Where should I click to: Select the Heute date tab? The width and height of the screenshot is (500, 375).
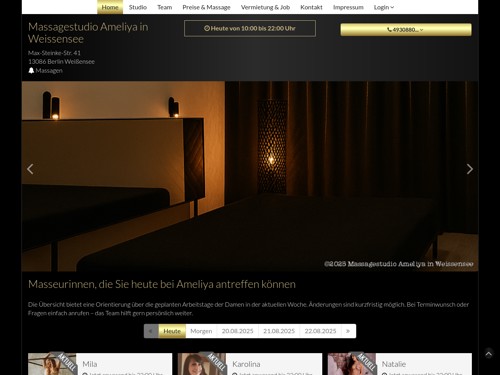172,331
